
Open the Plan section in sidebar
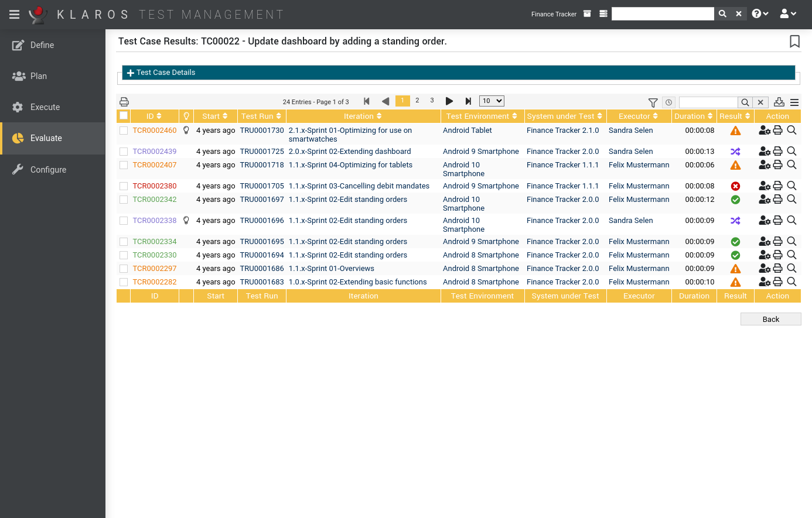tap(53, 76)
